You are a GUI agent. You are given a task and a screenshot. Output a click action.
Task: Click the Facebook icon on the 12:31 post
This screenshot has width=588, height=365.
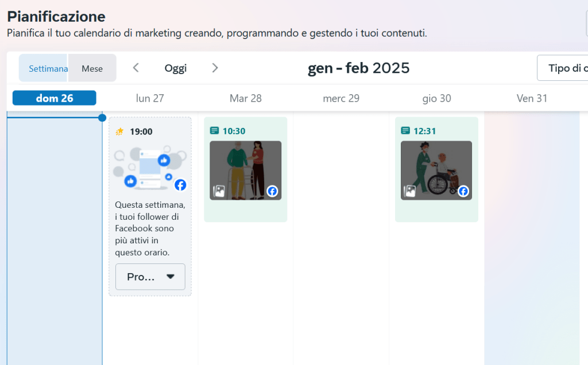click(463, 191)
